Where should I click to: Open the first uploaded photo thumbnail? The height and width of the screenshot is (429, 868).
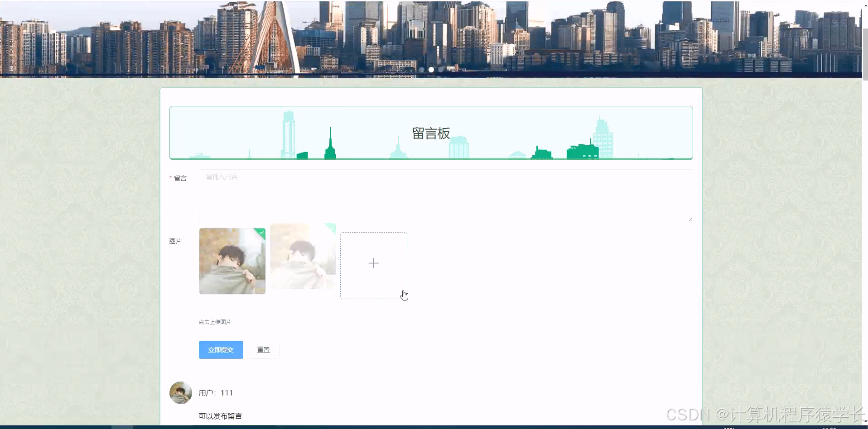click(x=232, y=261)
